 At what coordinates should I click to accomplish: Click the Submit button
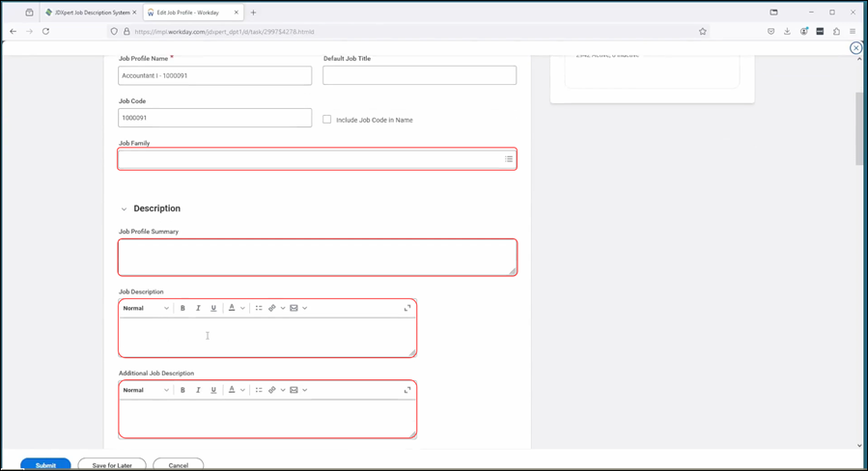[x=45, y=465]
